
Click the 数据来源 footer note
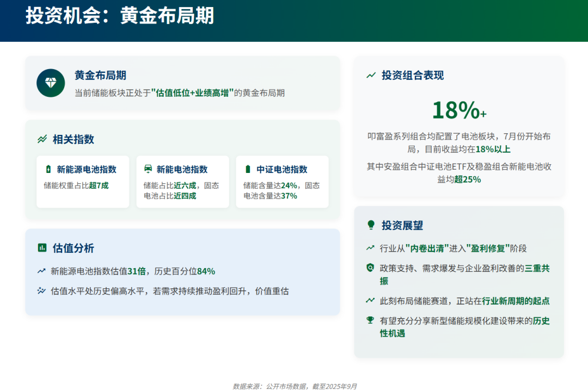295,386
